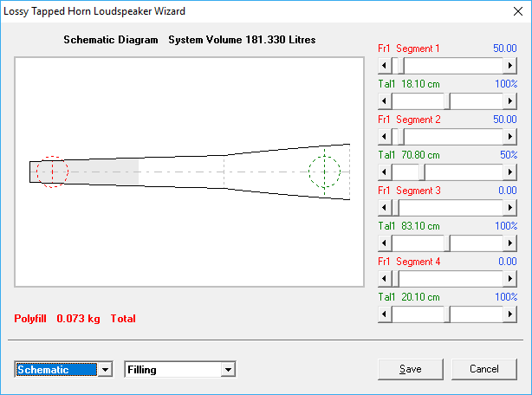The width and height of the screenshot is (532, 395).
Task: Click the Fr1 Segment 2 slider thumb
Action: pyautogui.click(x=399, y=137)
